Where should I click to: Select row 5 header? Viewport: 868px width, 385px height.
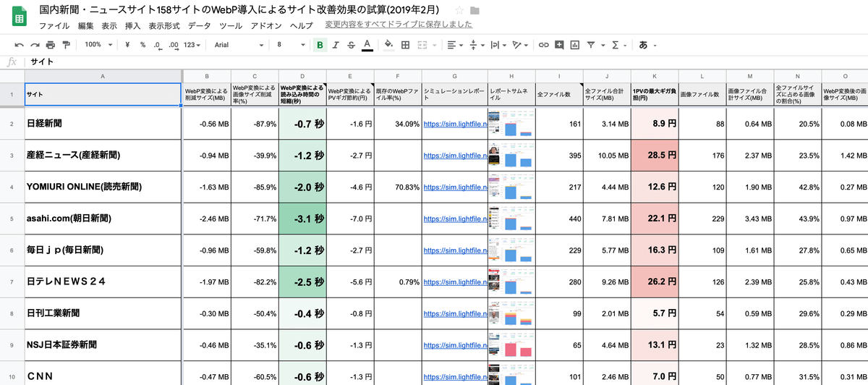click(x=12, y=219)
